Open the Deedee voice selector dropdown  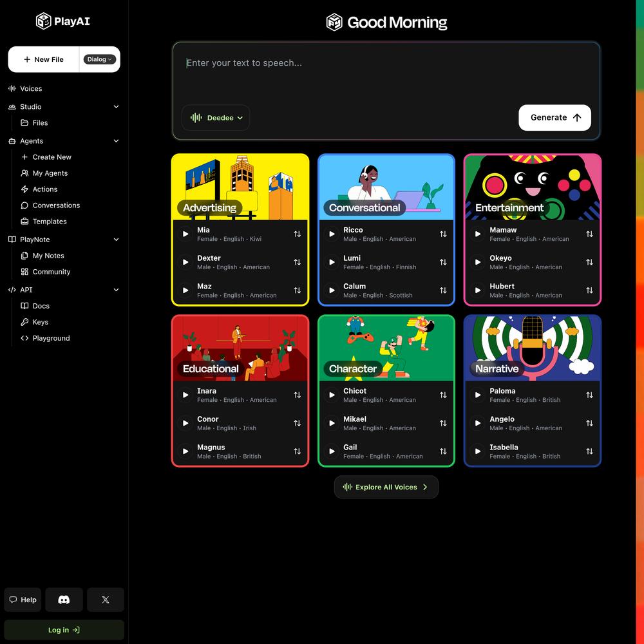click(x=216, y=118)
